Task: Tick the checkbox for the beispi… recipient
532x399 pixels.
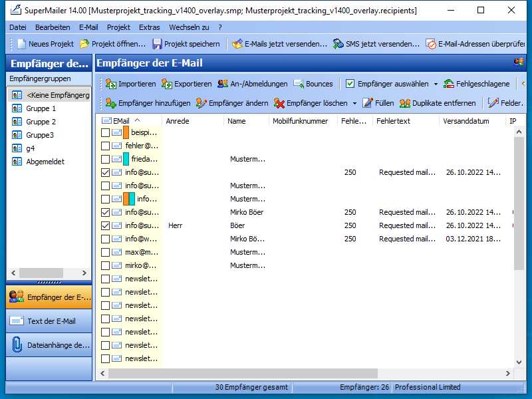Action: [105, 132]
